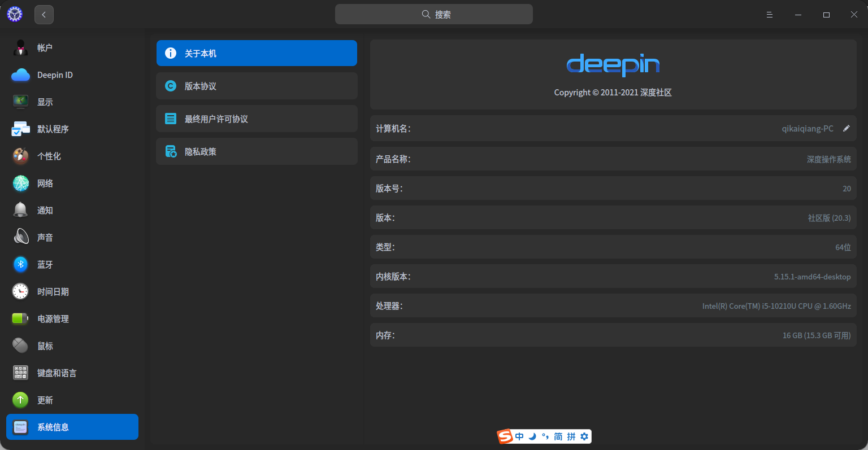
Task: Click the edition value 社区版 (20.3)
Action: 830,218
